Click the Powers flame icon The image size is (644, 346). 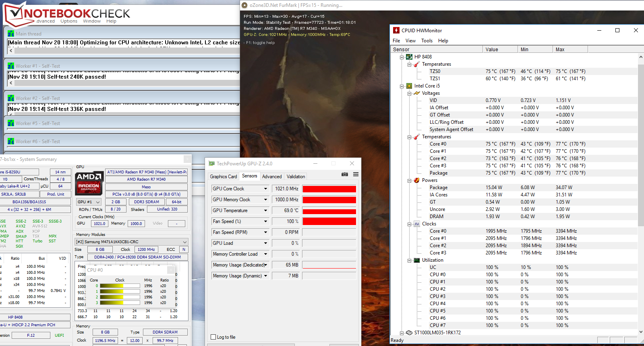(x=416, y=180)
